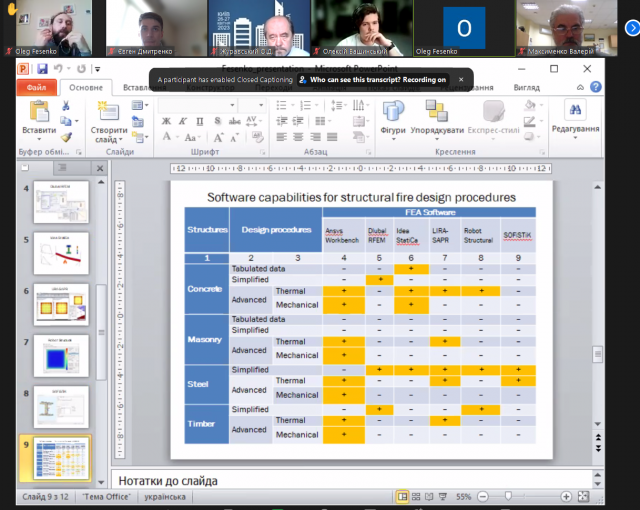Click the Fit slide to window icon
The height and width of the screenshot is (510, 640).
click(584, 497)
